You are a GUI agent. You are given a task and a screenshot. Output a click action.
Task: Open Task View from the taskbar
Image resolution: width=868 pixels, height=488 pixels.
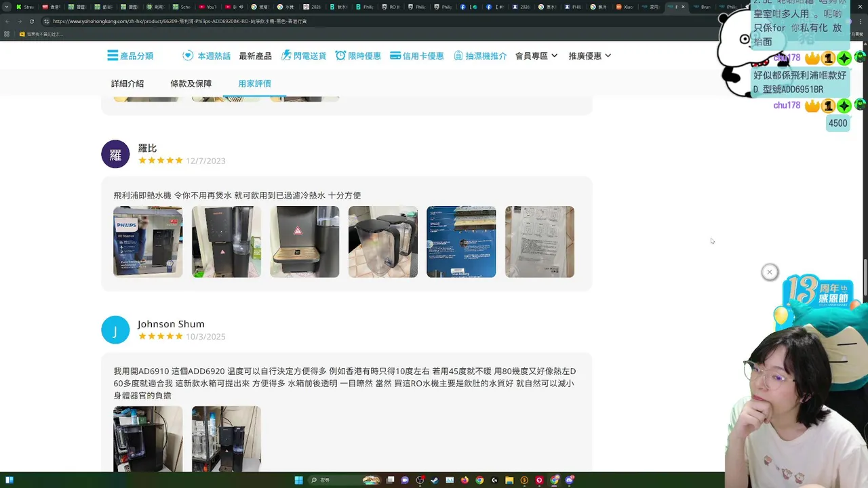[390, 481]
